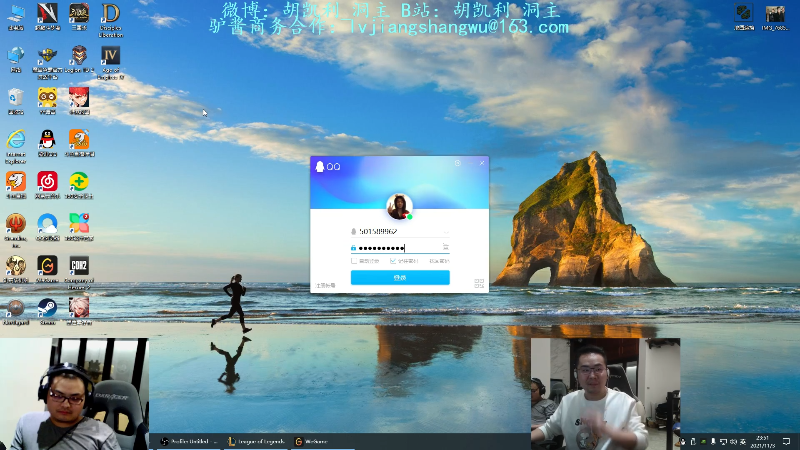Screen dimensions: 800x450
Task: Select the IMG photo file on desktop
Action: [x=775, y=17]
